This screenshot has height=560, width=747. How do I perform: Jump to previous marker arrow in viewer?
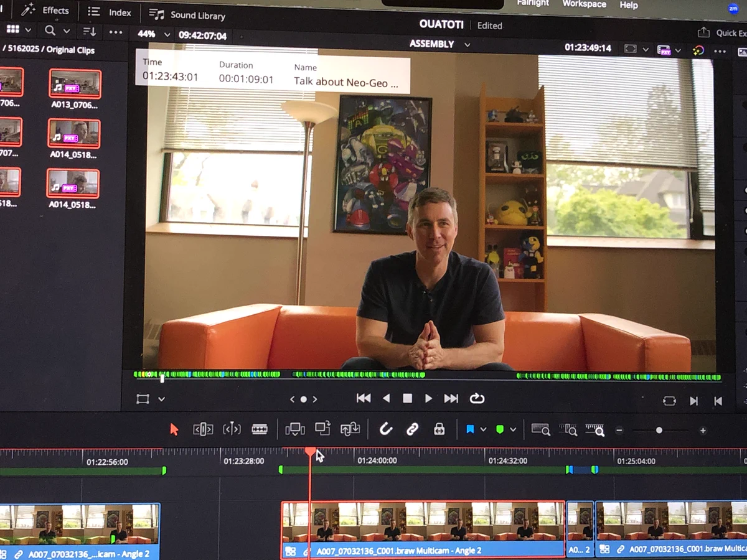(293, 399)
